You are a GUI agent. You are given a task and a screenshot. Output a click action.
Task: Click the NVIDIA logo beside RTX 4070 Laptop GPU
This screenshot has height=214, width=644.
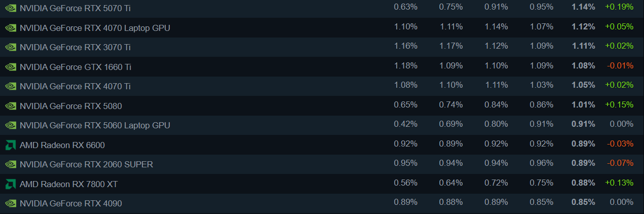coord(10,28)
